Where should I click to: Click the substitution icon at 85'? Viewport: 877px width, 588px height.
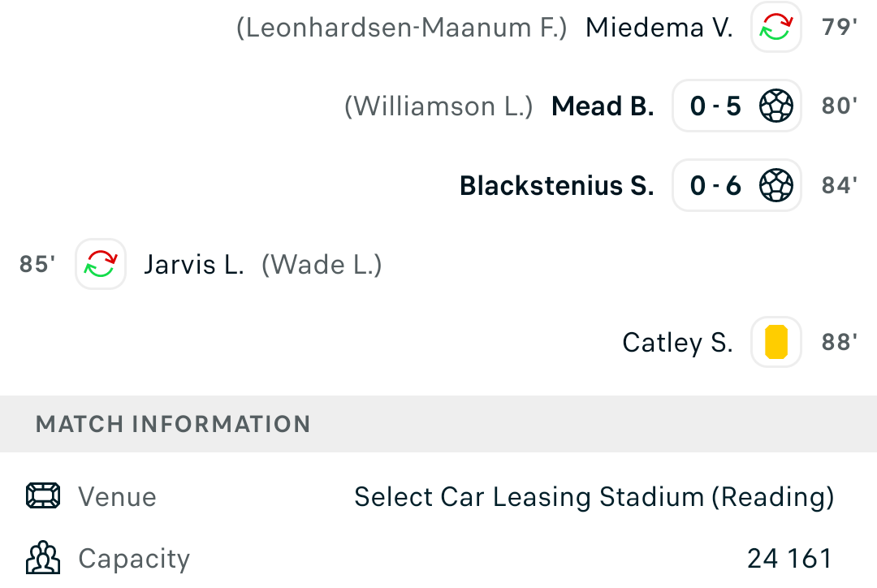(x=101, y=264)
